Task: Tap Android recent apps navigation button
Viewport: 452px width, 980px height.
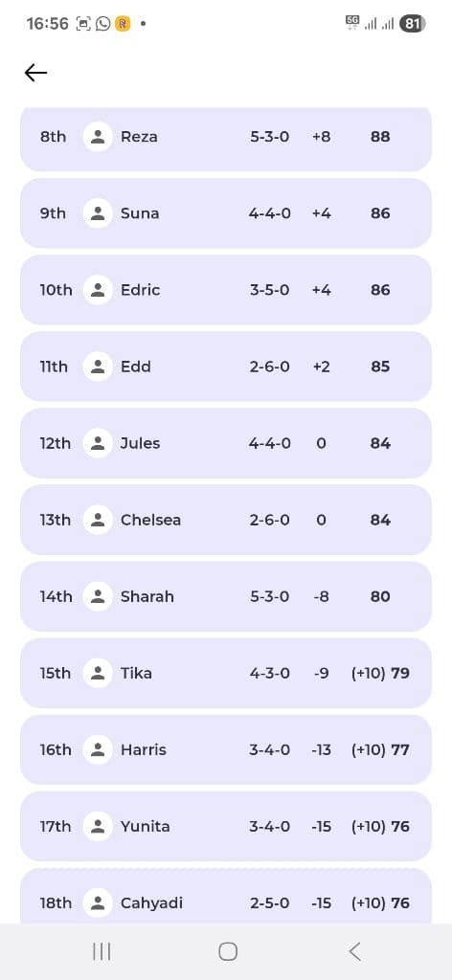Action: tap(102, 952)
